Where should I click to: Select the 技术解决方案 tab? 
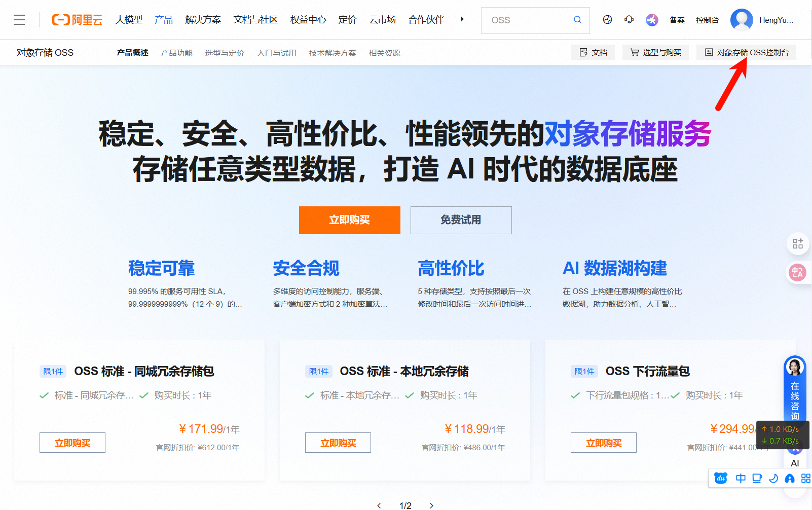point(333,53)
